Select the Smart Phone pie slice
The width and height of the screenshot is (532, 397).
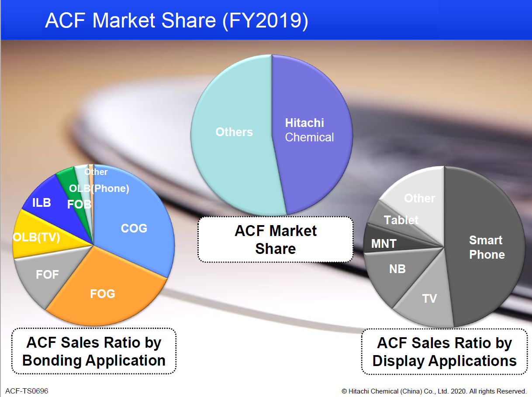click(485, 246)
